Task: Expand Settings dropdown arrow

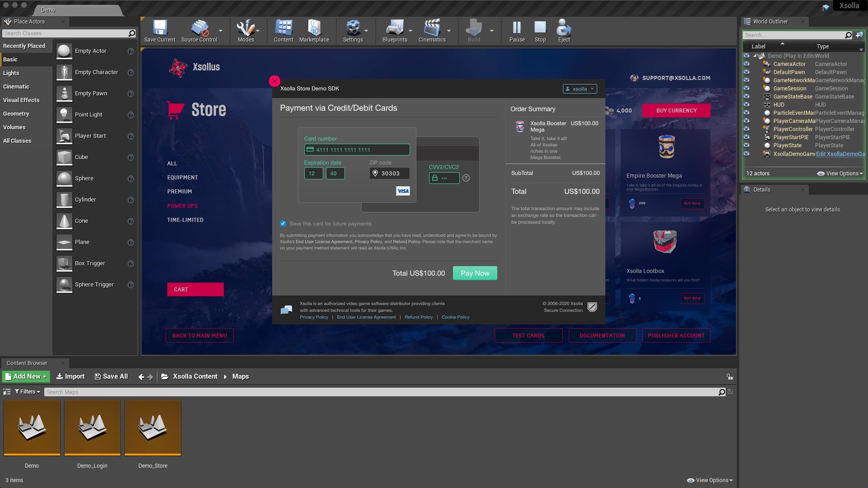Action: 366,31
